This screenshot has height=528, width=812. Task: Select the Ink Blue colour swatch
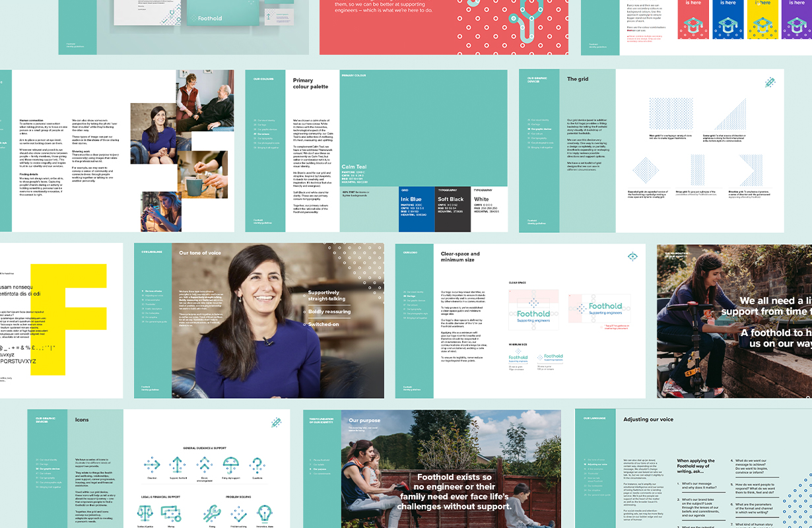coord(417,209)
